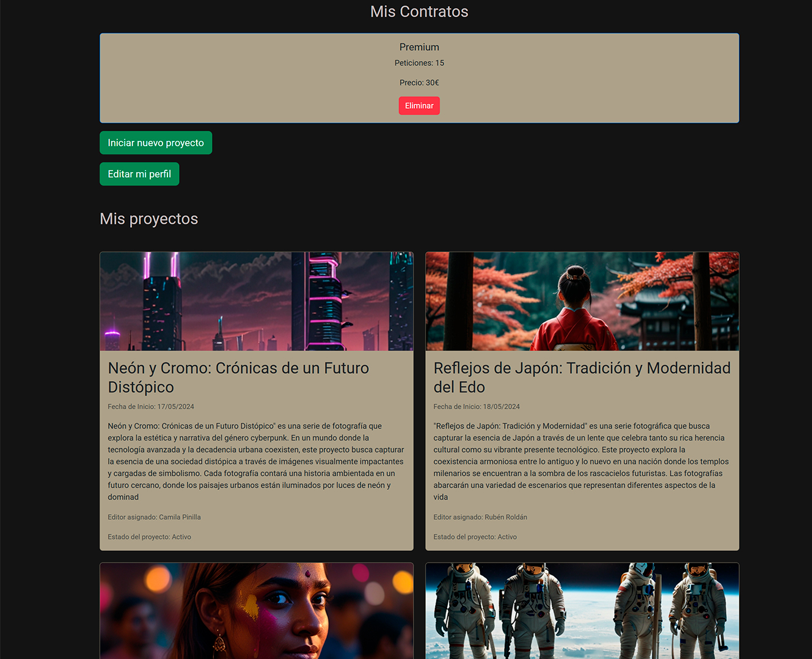Open the neon cyberpunk city thumbnail
This screenshot has height=659, width=812.
click(x=257, y=301)
